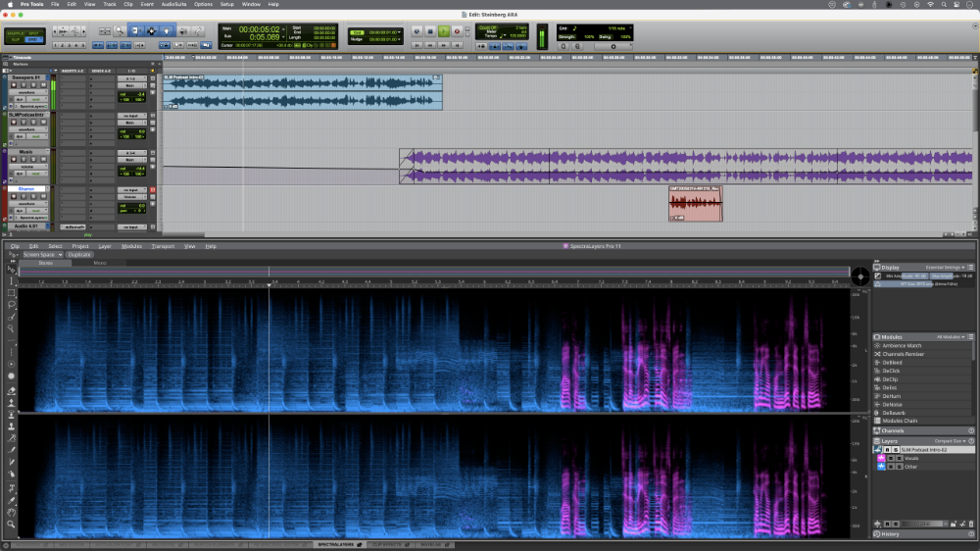This screenshot has width=980, height=551.
Task: Open macOS Spotlight search in menu bar
Action: pyautogui.click(x=944, y=4)
